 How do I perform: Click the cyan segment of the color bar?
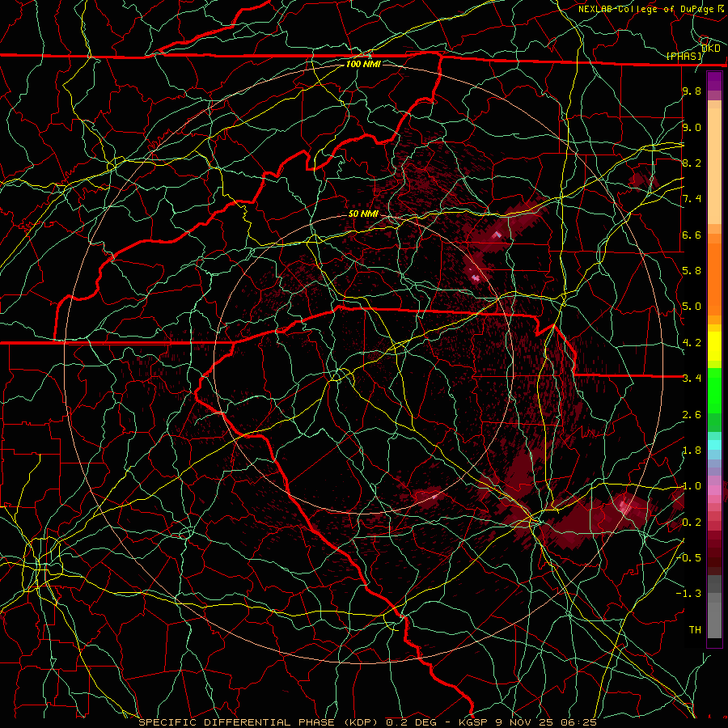(714, 445)
